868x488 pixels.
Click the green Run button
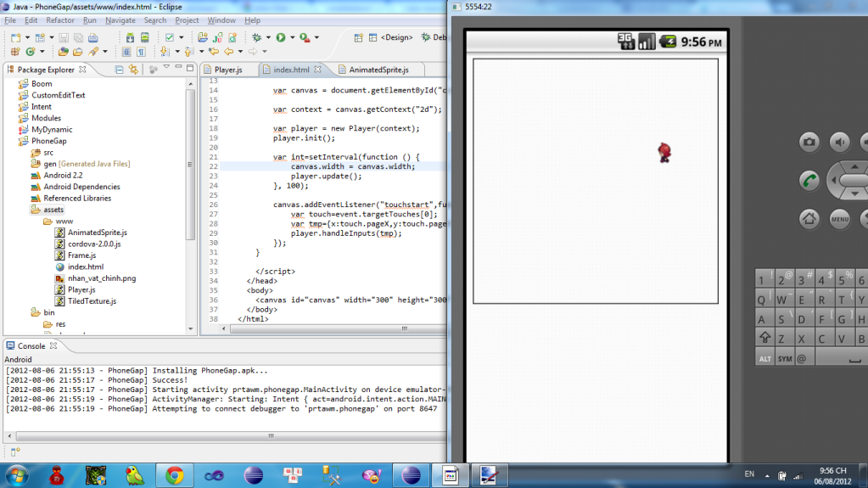(281, 37)
